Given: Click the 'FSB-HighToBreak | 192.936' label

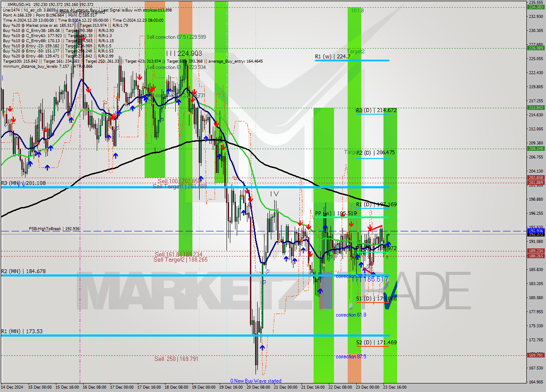Looking at the screenshot, I should pyautogui.click(x=55, y=229).
